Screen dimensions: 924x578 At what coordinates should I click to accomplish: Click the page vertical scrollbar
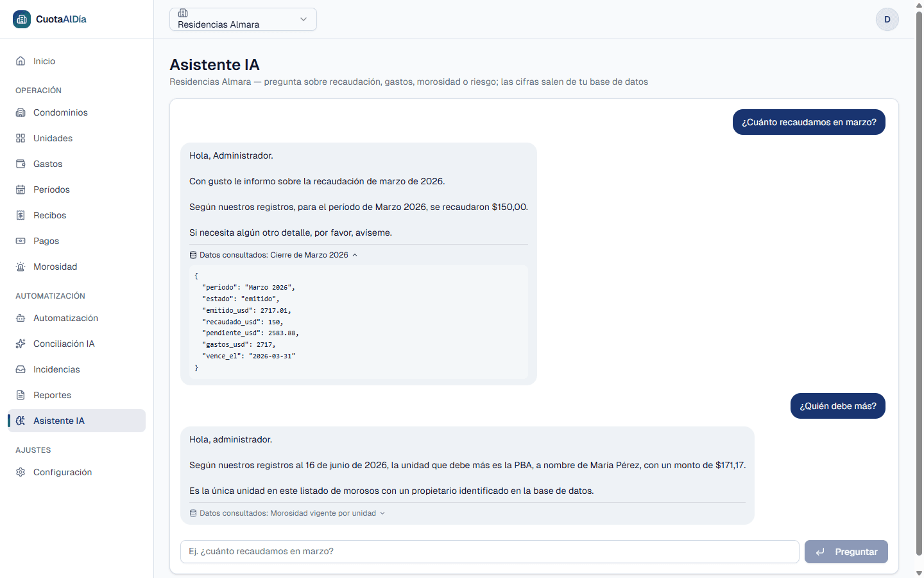click(x=919, y=283)
